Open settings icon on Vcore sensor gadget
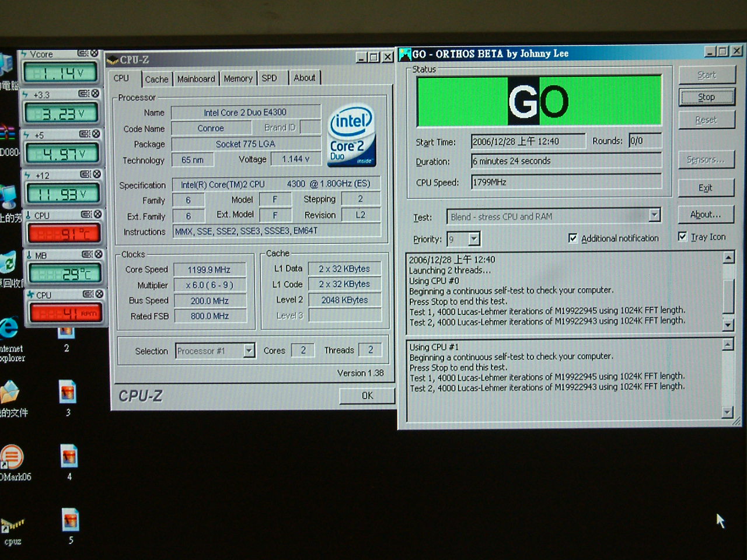 click(83, 53)
